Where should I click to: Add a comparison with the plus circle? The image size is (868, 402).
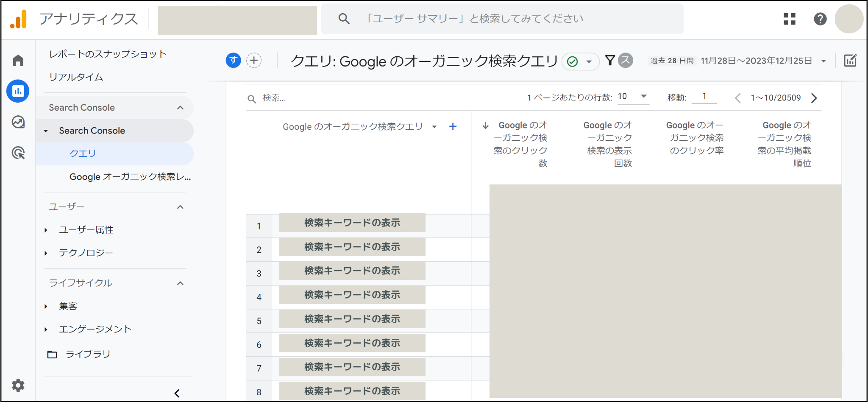(254, 60)
